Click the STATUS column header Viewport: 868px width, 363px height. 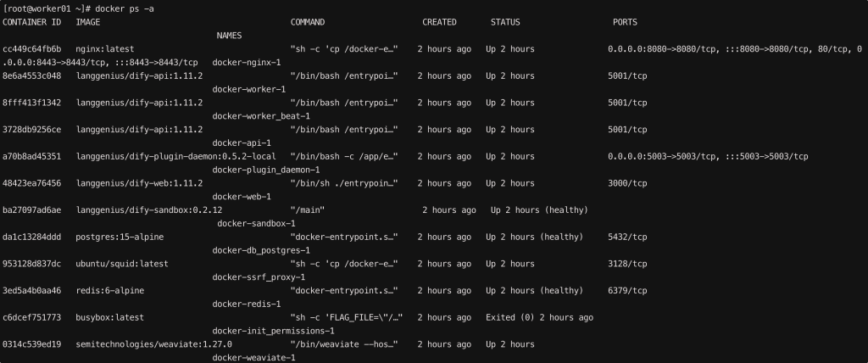tap(505, 22)
